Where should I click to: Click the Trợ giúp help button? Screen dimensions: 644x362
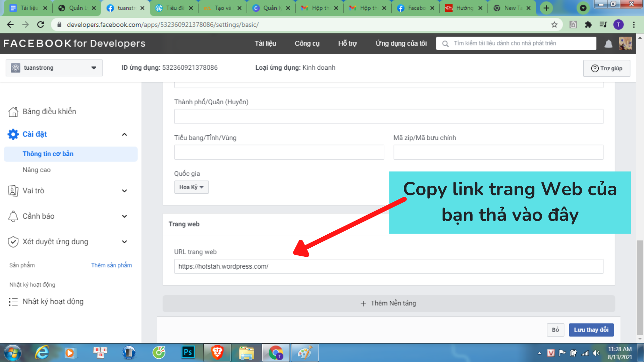tap(606, 68)
